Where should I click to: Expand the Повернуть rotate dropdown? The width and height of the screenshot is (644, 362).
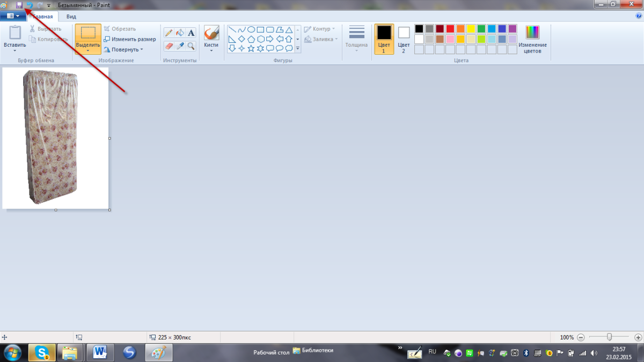[123, 49]
